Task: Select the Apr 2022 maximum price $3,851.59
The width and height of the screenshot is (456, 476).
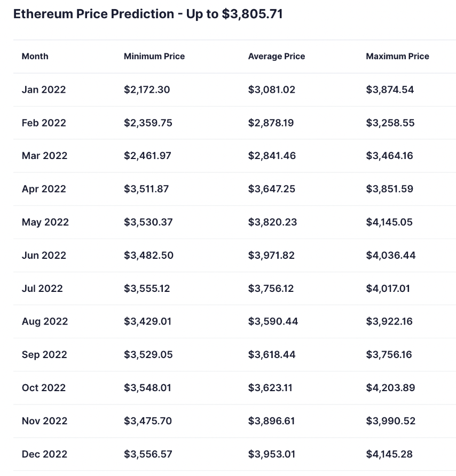Action: [x=389, y=189]
